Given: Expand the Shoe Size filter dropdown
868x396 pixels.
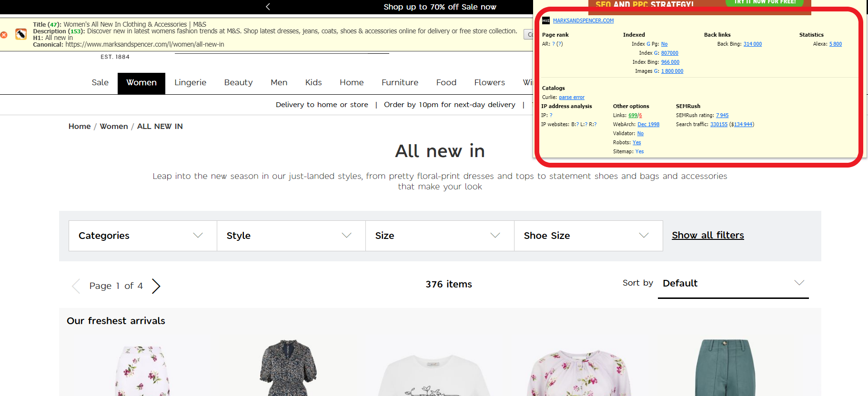Looking at the screenshot, I should tap(588, 236).
